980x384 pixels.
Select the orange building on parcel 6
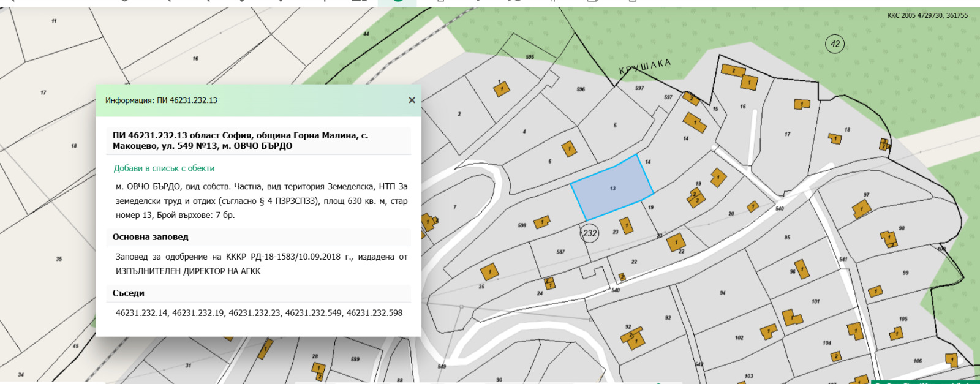[x=569, y=149]
